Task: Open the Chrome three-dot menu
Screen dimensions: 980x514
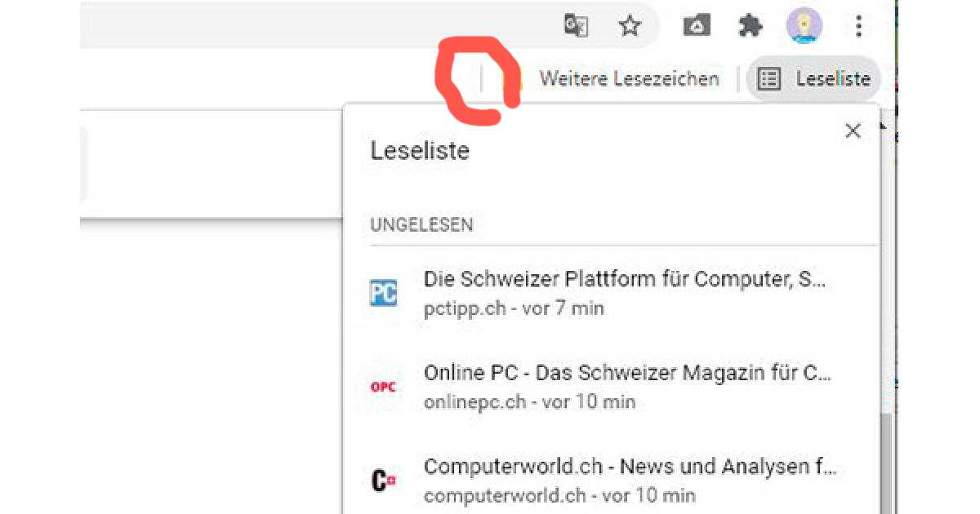Action: click(x=858, y=26)
